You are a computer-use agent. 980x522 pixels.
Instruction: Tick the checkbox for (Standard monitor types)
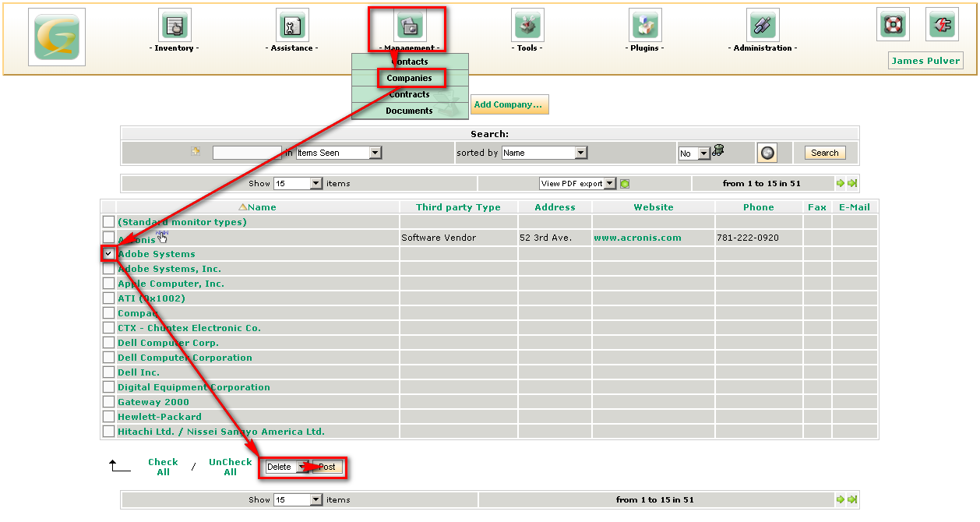coord(108,222)
